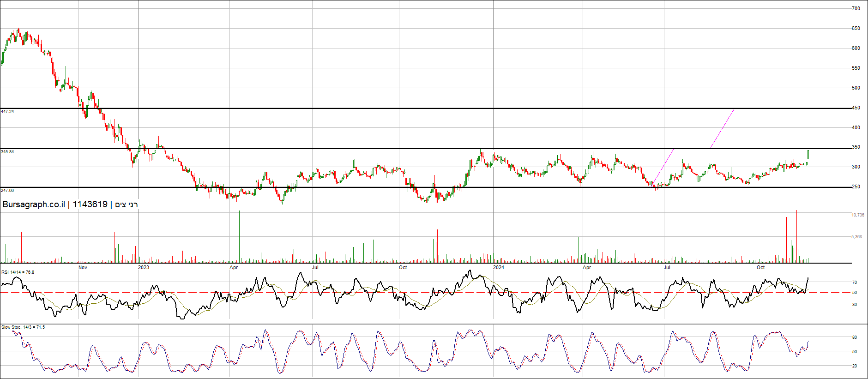Click the Nov date marker on time axis

(x=83, y=267)
